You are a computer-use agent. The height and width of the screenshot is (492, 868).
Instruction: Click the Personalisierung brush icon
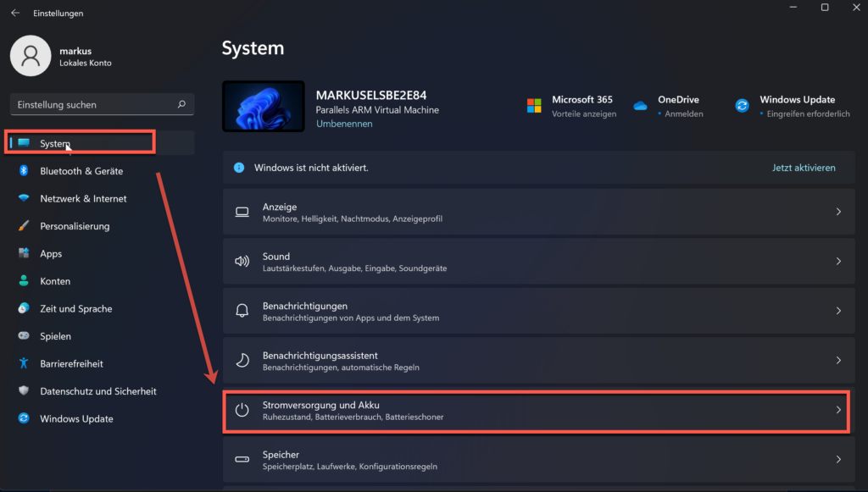click(24, 225)
